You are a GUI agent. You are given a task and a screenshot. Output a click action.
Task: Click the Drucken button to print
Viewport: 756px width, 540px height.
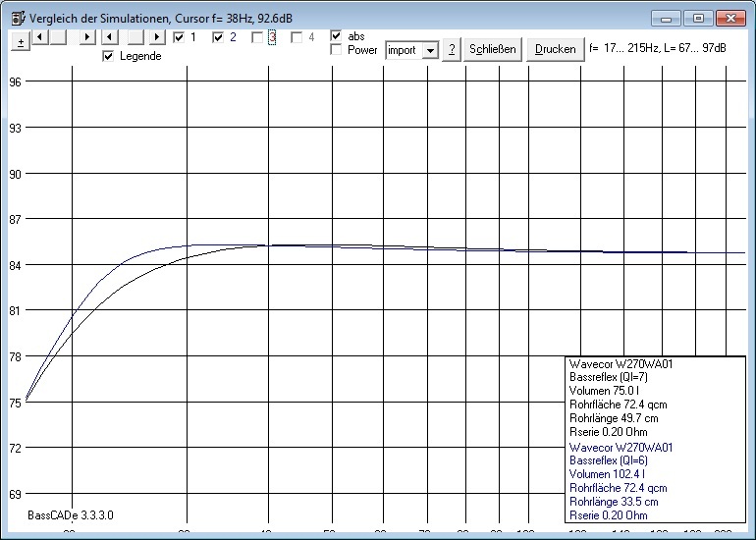coord(555,49)
